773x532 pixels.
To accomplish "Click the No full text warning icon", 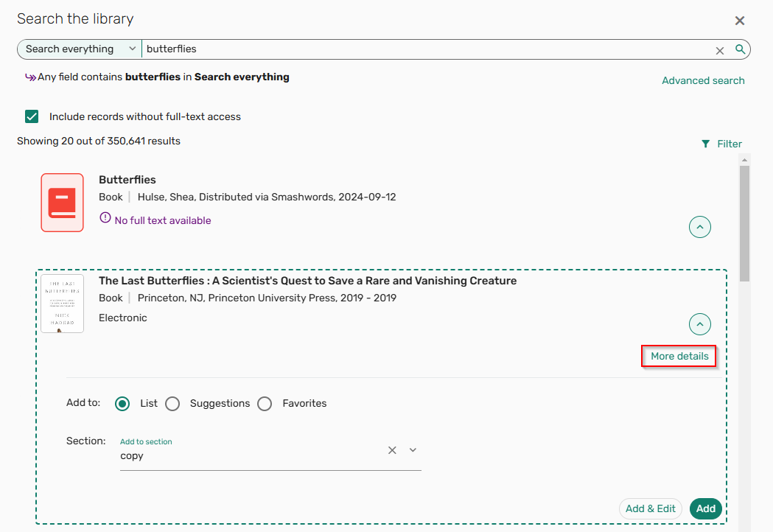I will [x=105, y=220].
